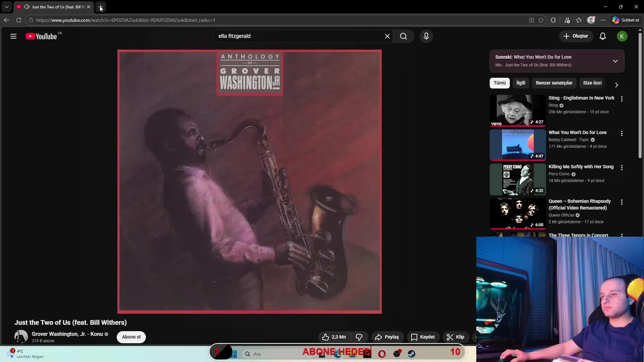Create a clip with Klip button
Screen dimensions: 644x362
pyautogui.click(x=455, y=337)
